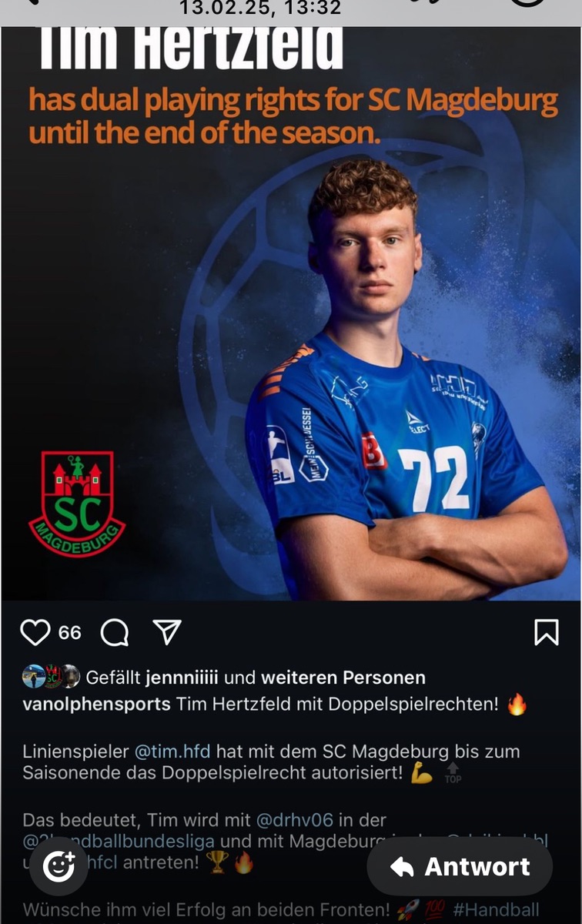
Task: View the 66 likes count
Action: pos(69,633)
